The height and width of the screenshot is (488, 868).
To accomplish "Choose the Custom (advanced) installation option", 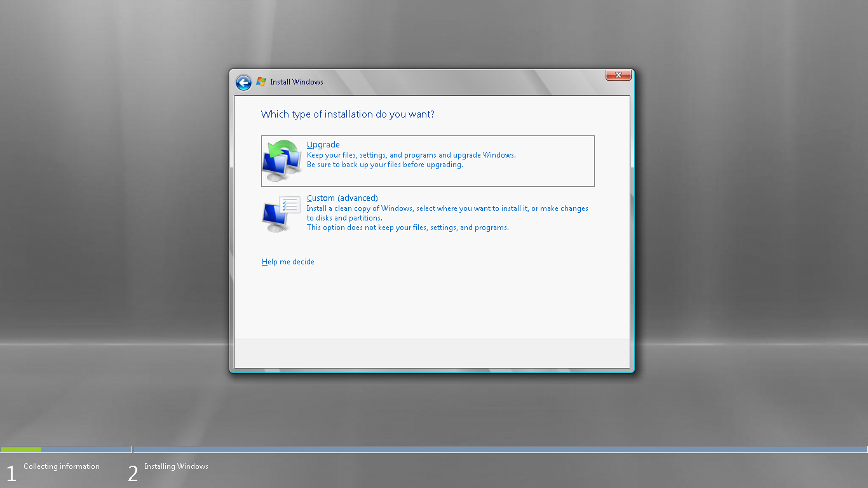I will [428, 213].
